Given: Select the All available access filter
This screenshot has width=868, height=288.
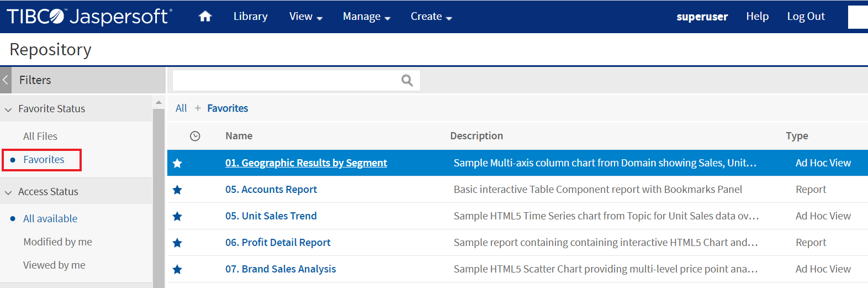Looking at the screenshot, I should pos(50,219).
